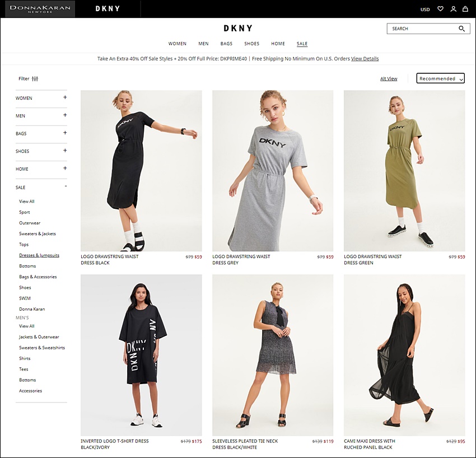Image resolution: width=476 pixels, height=458 pixels.
Task: Open the black logo drawstring dress photo
Action: (x=141, y=171)
